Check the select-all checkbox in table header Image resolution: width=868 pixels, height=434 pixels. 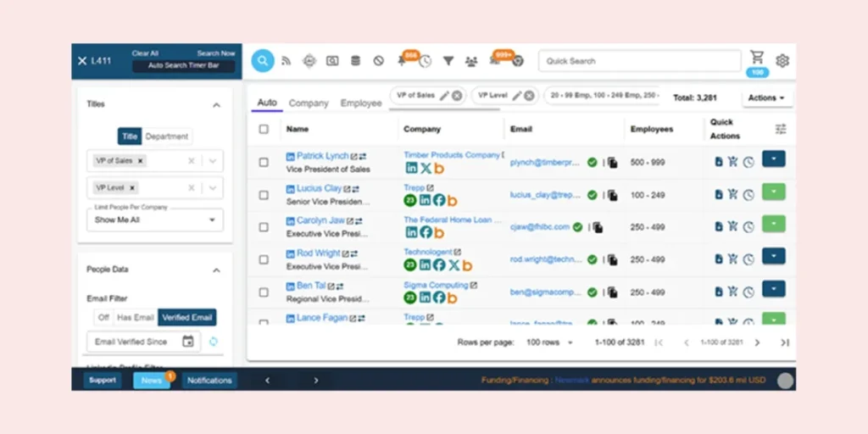[x=264, y=129]
